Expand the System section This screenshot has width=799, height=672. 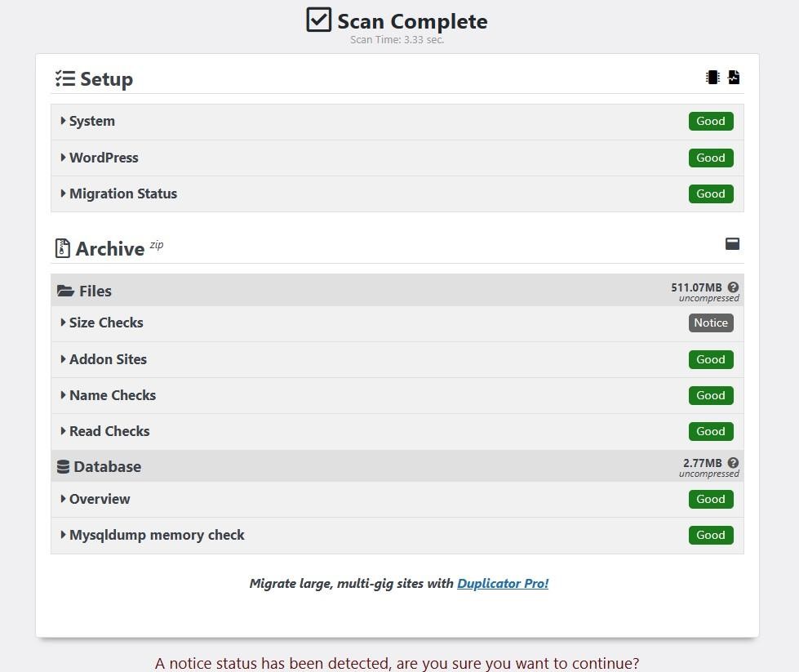click(397, 122)
